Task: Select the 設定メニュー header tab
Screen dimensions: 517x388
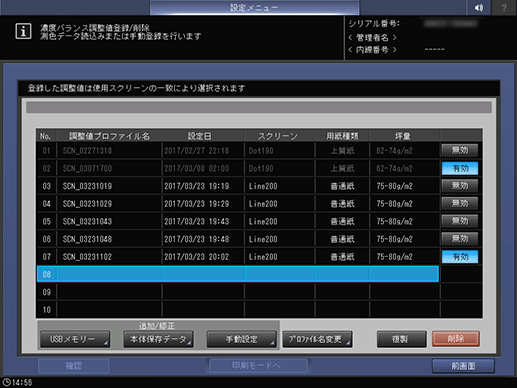Action: pos(254,7)
